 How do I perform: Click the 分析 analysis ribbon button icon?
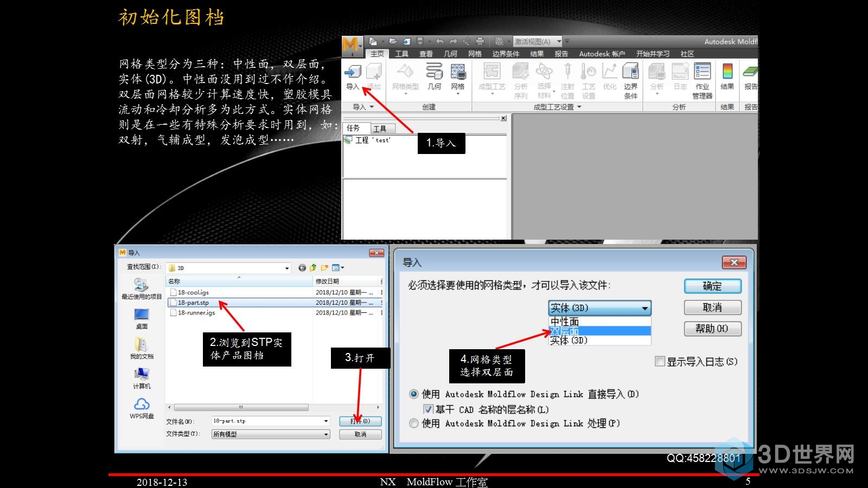coord(657,72)
